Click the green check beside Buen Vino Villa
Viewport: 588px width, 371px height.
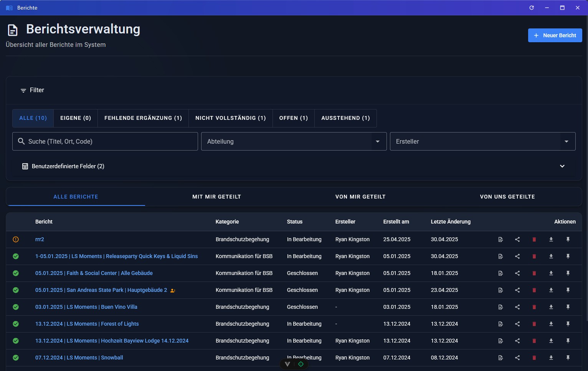point(16,307)
